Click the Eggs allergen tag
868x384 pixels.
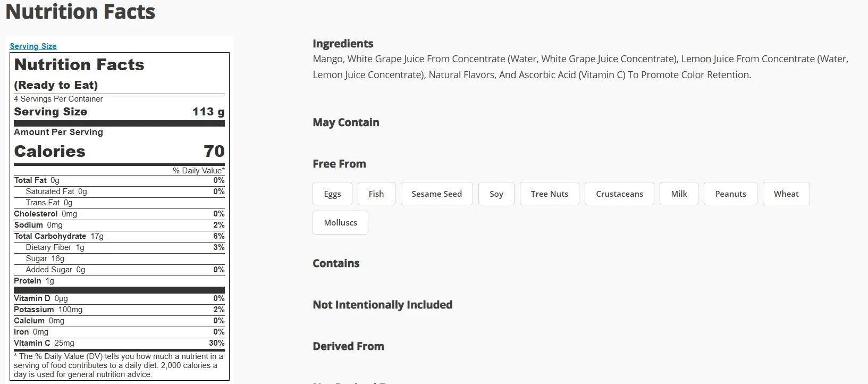coord(332,194)
